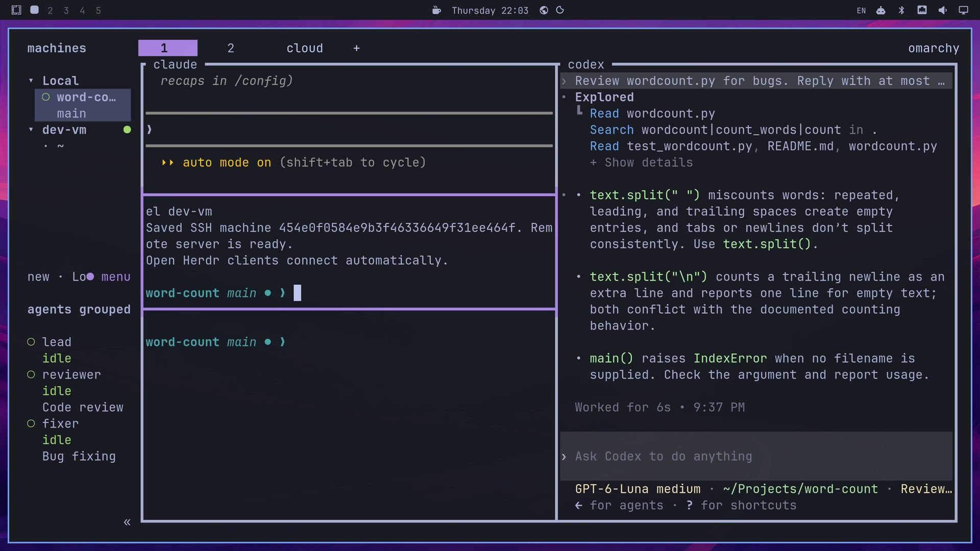Click the coffee cup idle-inhibit icon

tap(436, 10)
